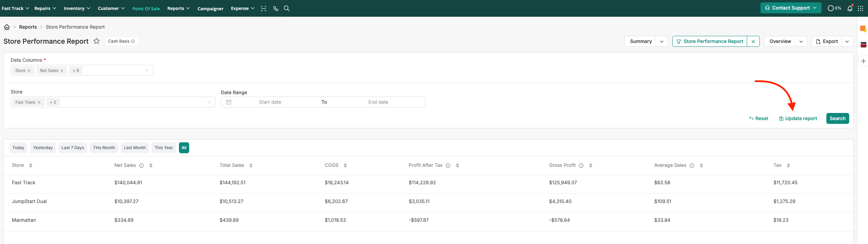This screenshot has height=244, width=868.
Task: Sort table by COGS column
Action: click(x=345, y=166)
